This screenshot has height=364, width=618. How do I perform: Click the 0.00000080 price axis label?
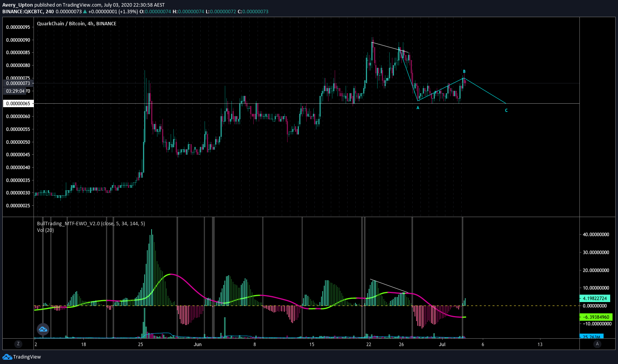tap(18, 65)
